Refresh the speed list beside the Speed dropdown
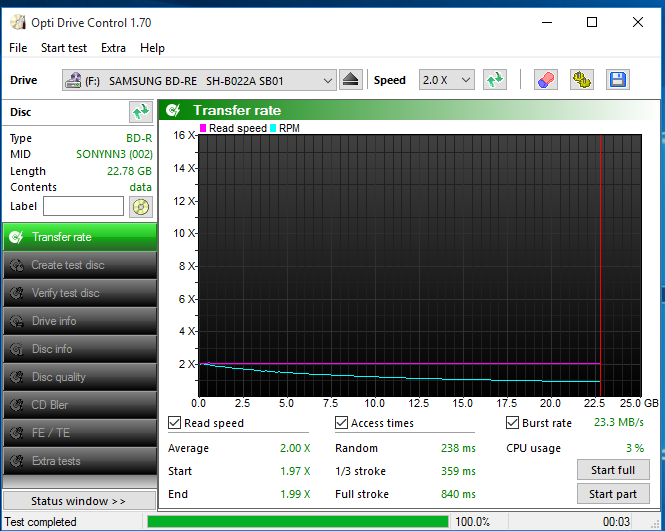This screenshot has width=665, height=531. pyautogui.click(x=495, y=80)
